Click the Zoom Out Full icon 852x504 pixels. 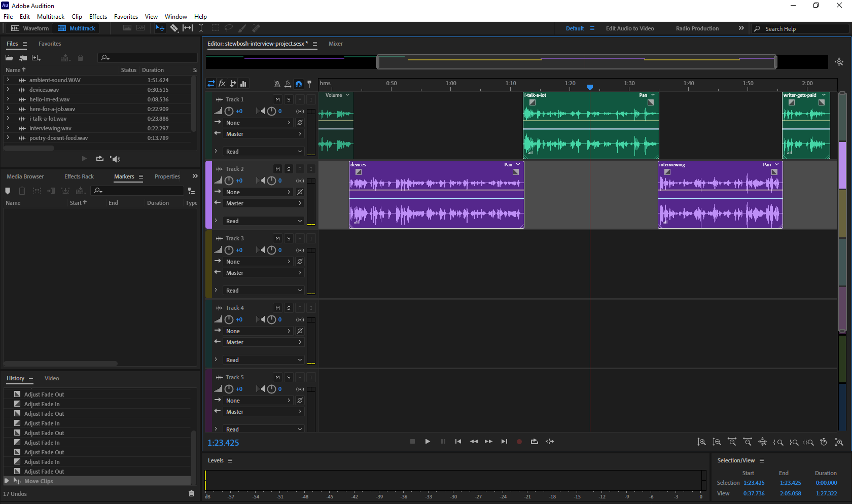(763, 442)
